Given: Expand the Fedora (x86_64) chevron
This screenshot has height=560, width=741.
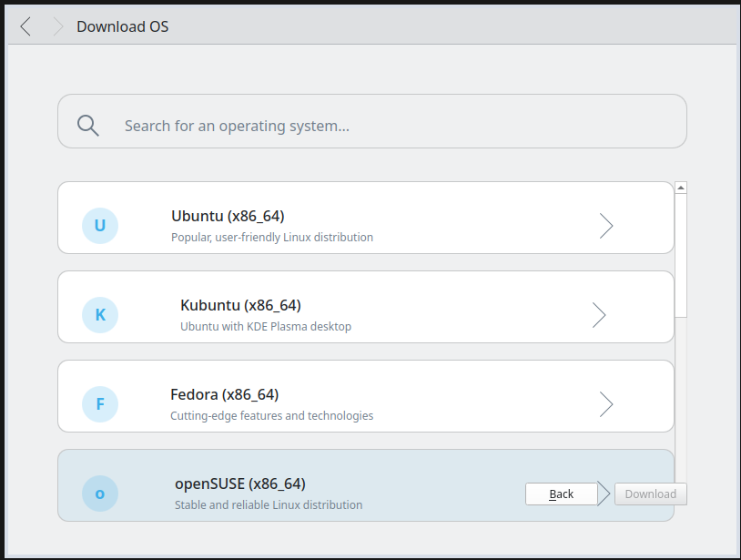Looking at the screenshot, I should point(606,404).
